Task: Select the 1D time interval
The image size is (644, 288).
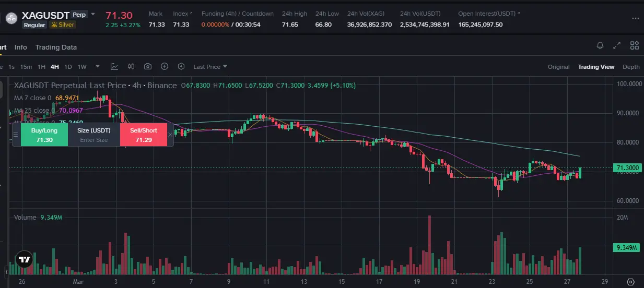Action: (68, 67)
